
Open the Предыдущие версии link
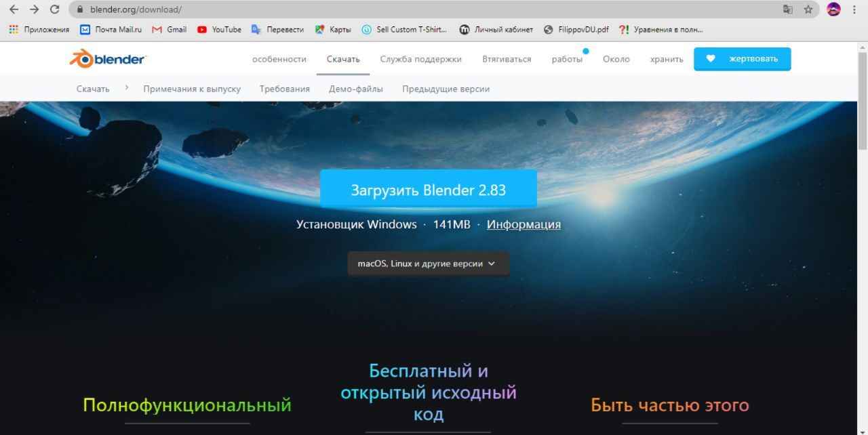coord(446,89)
